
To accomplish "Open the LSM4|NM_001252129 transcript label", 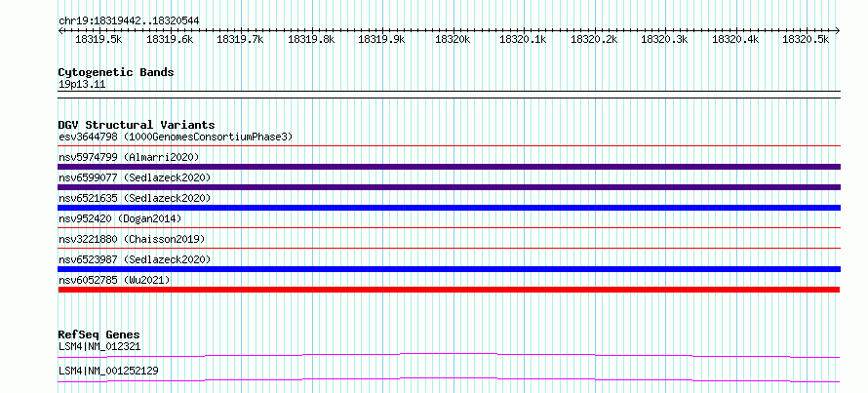I will tap(108, 371).
